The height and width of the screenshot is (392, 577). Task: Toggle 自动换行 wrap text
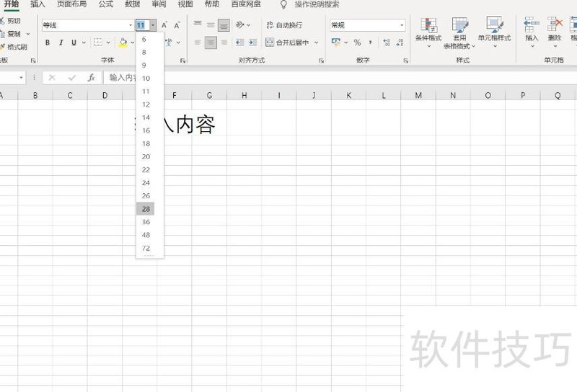(284, 25)
